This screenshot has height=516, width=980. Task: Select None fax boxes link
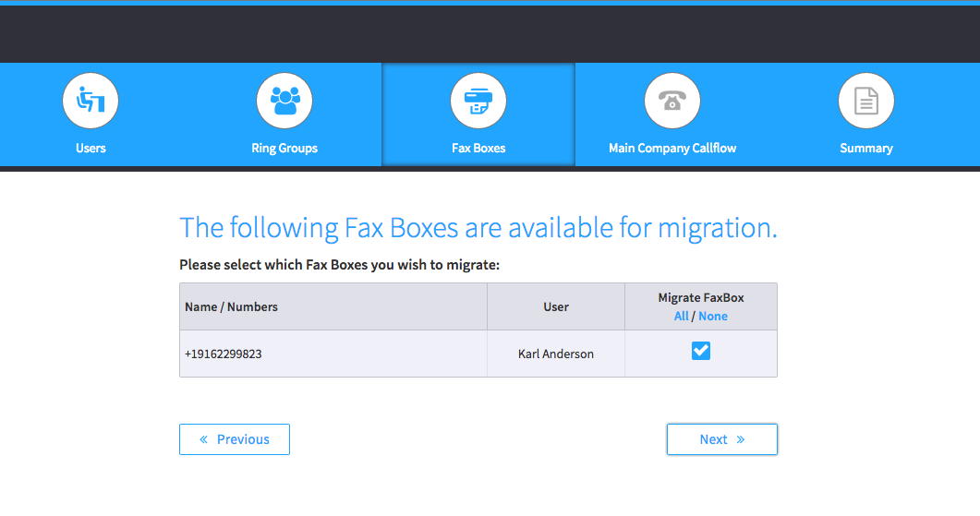713,316
